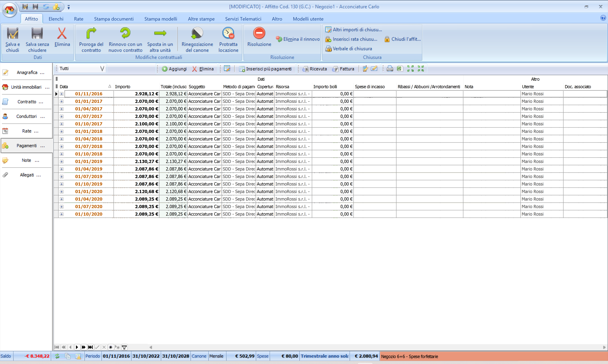608x364 pixels.
Task: Click Inserisci rata chiusura
Action: pyautogui.click(x=351, y=39)
